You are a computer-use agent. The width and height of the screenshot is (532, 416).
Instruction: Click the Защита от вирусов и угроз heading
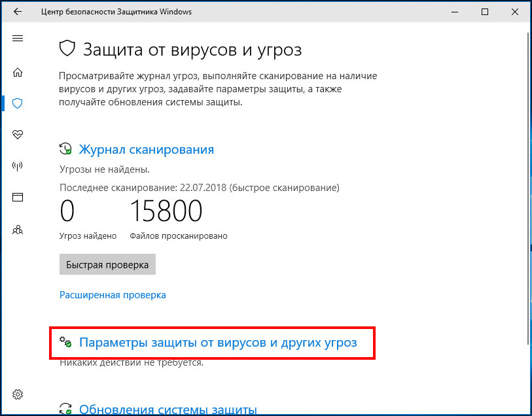pos(192,50)
